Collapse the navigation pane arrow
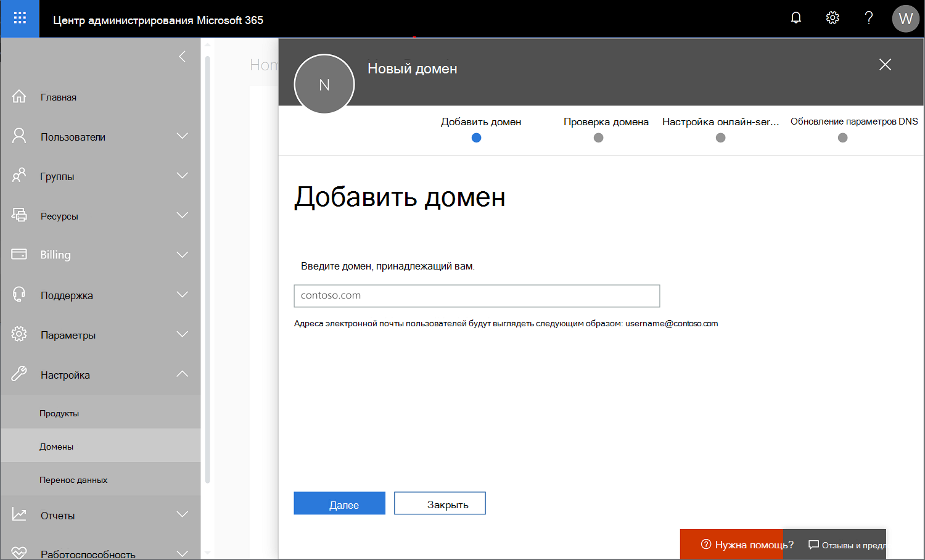This screenshot has width=925, height=560. (x=182, y=57)
